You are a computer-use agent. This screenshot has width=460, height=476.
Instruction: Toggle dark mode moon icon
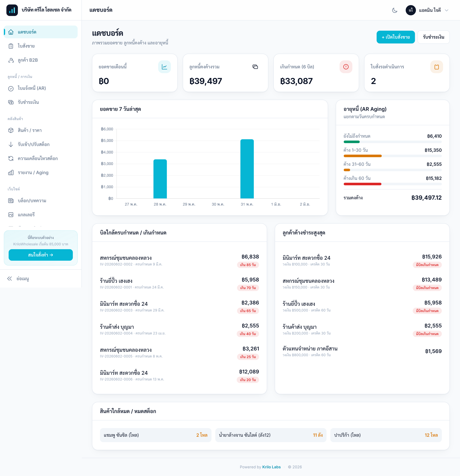click(395, 10)
